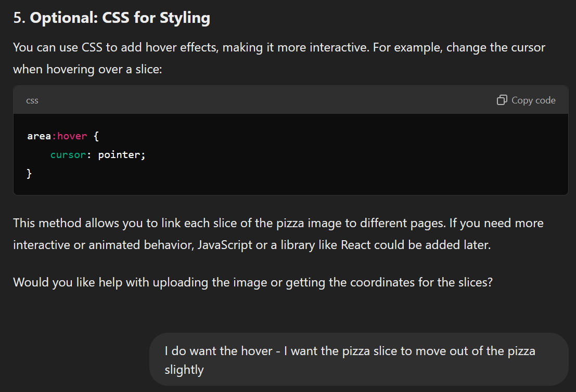Viewport: 576px width, 392px height.
Task: Click the "Optional: CSS for Styling" heading
Action: [x=120, y=18]
